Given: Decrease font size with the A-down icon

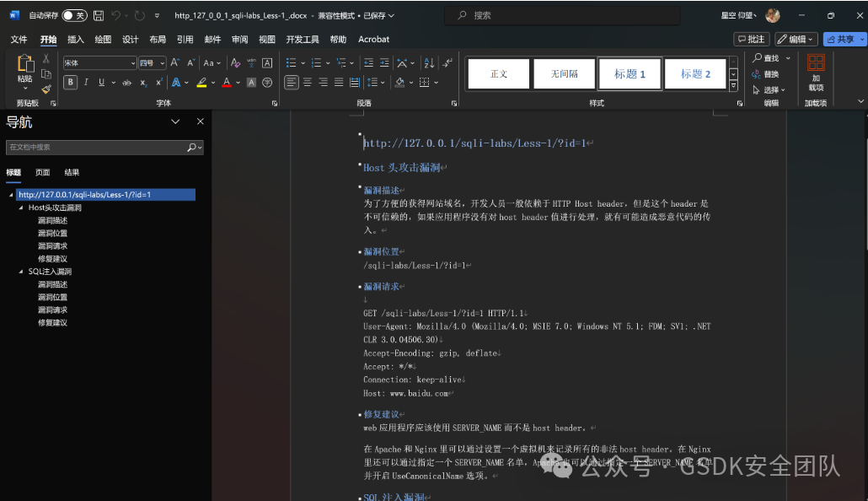Looking at the screenshot, I should click(190, 62).
